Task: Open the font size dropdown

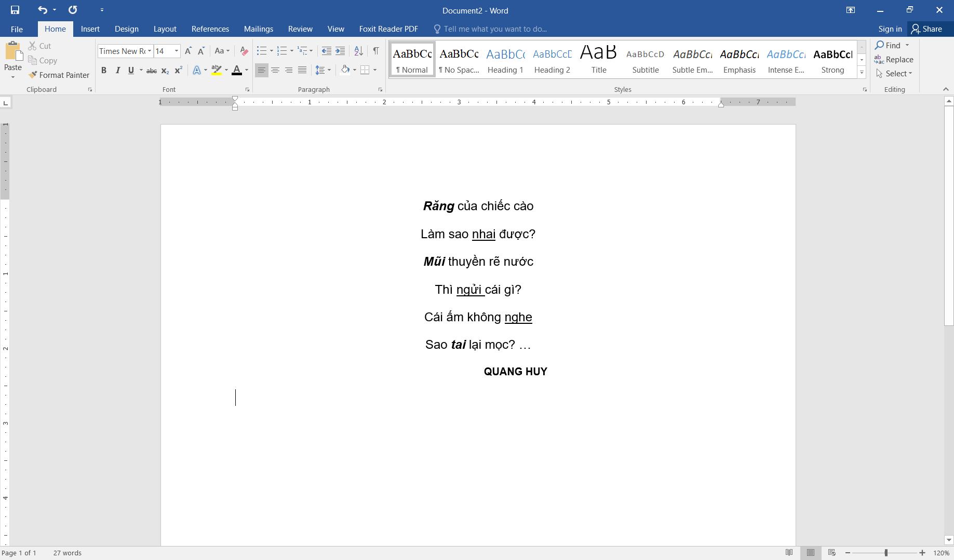Action: (x=177, y=51)
